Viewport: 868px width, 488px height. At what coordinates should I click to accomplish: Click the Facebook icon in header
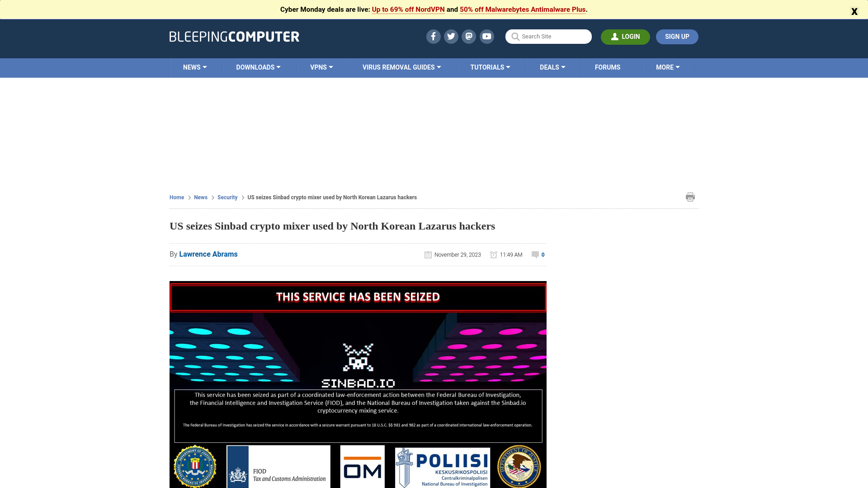pyautogui.click(x=433, y=36)
